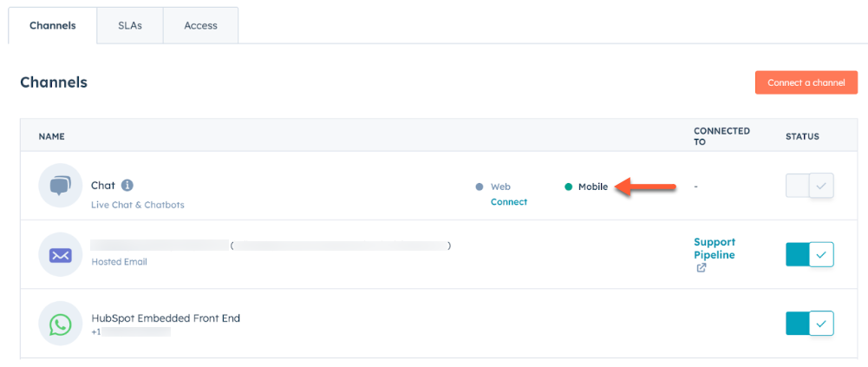The height and width of the screenshot is (367, 868).
Task: Click the Web label in Chat row
Action: click(499, 187)
